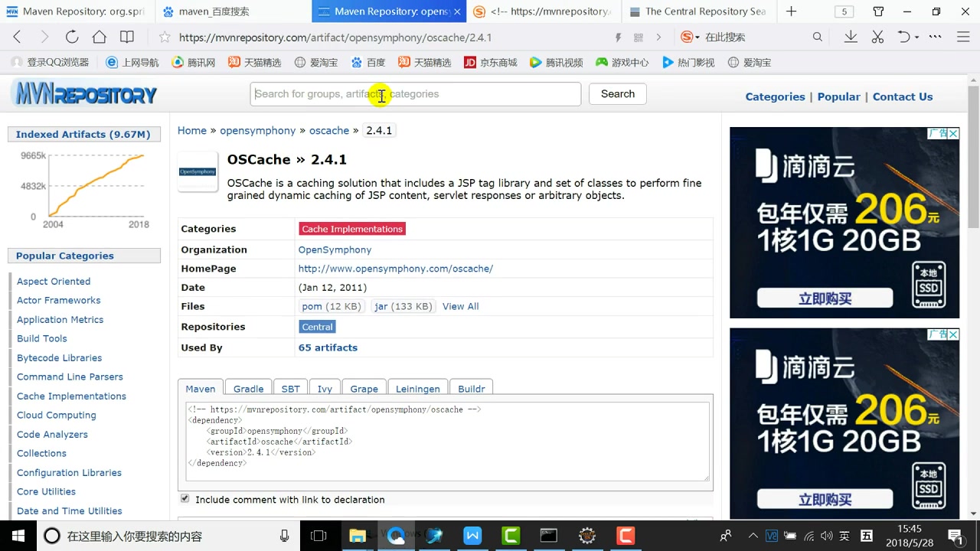Click the Cache Implementations category tag
This screenshot has width=980, height=551.
point(351,229)
